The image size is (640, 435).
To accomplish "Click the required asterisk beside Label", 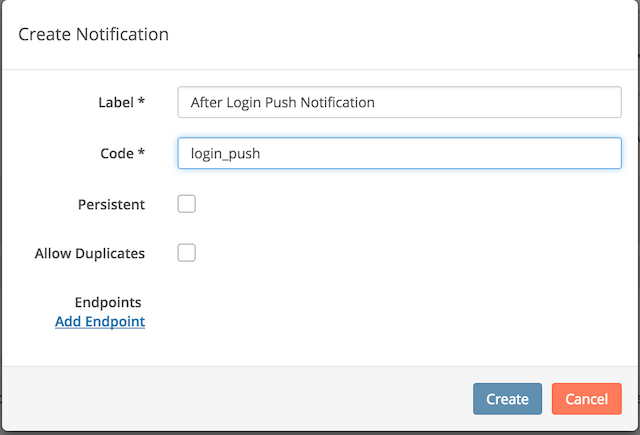I will click(142, 101).
